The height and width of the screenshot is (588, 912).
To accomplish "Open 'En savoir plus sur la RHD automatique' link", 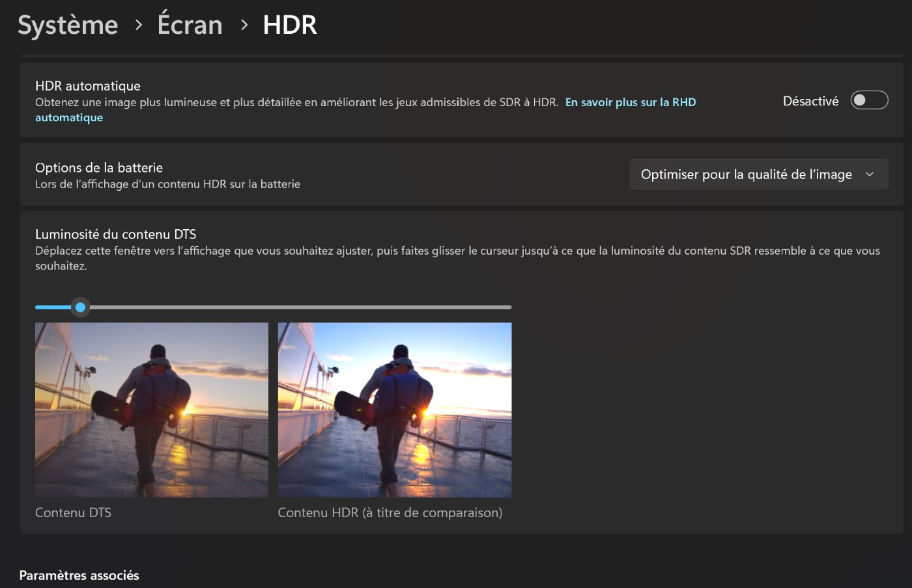I will click(630, 102).
